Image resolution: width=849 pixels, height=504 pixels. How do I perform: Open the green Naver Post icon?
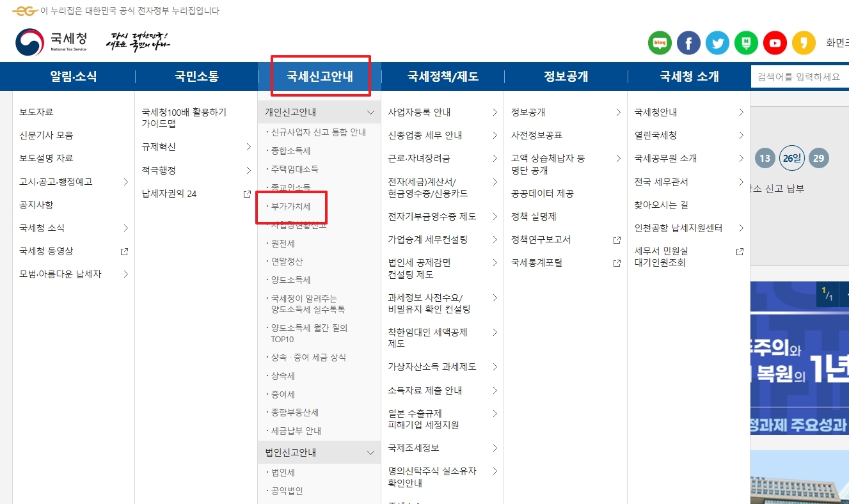pos(746,42)
